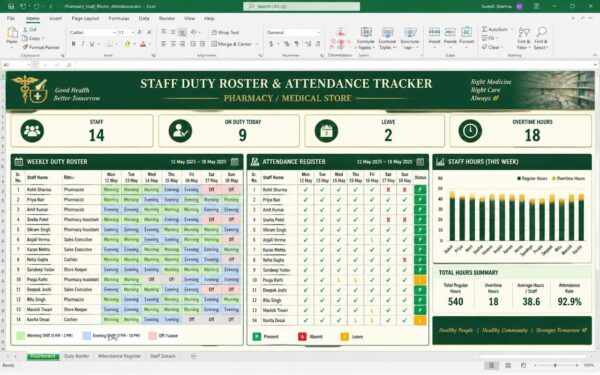
Task: Expand the Paste options arrow
Action: 12,47
